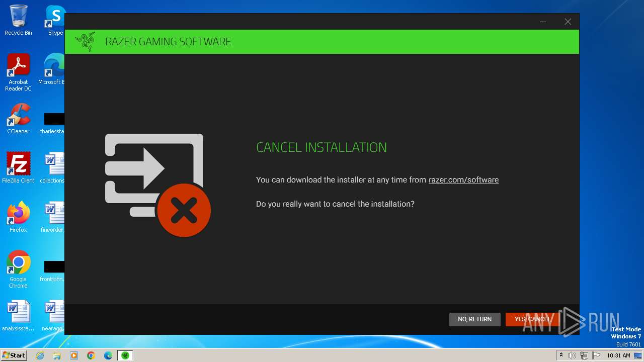Viewport: 644px width, 362px height.
Task: Click the CANCEL INSTALLATION heading
Action: click(321, 147)
